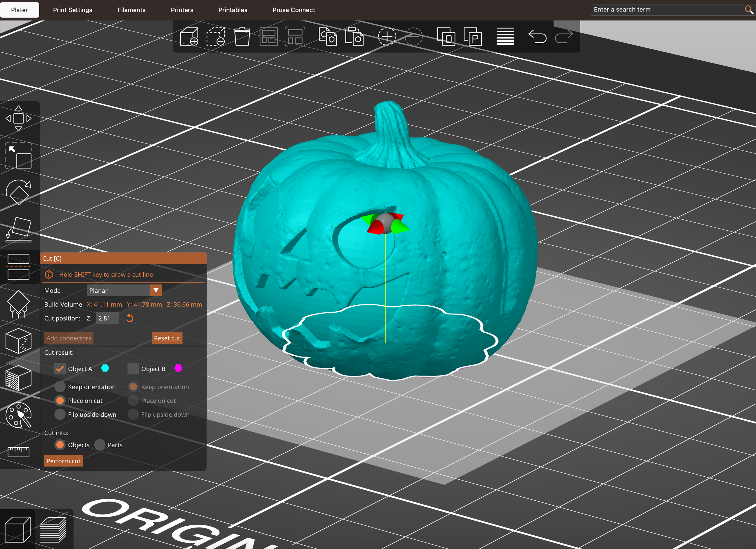
Task: Select the Measure ruler tool
Action: [19, 452]
